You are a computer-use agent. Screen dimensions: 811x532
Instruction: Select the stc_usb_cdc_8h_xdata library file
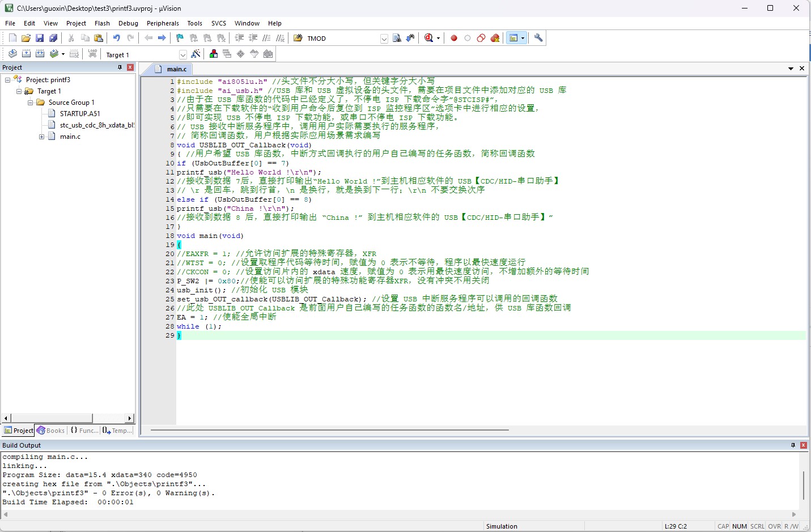click(97, 125)
